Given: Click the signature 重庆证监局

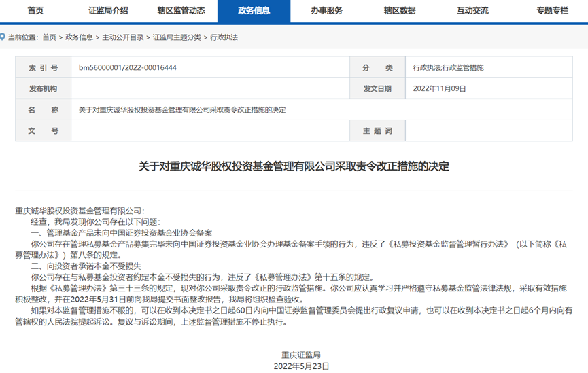Looking at the screenshot, I should click(301, 355).
